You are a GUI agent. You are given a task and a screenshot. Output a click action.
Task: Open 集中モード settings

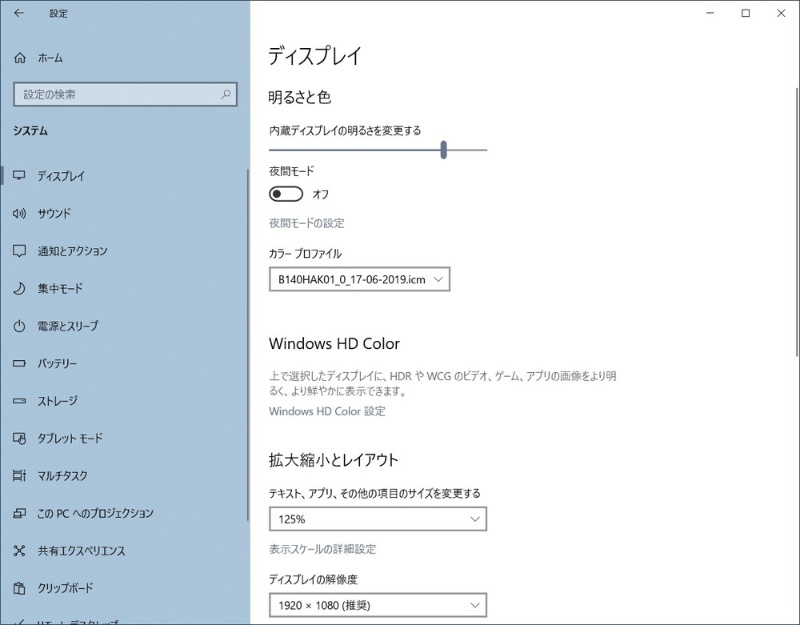pyautogui.click(x=123, y=288)
